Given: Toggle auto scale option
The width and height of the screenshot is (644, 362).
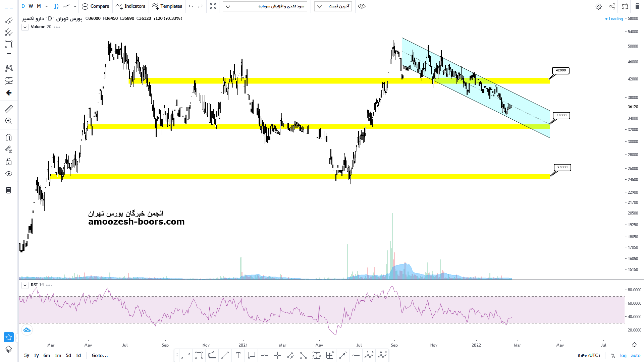Looking at the screenshot, I should pos(636,356).
